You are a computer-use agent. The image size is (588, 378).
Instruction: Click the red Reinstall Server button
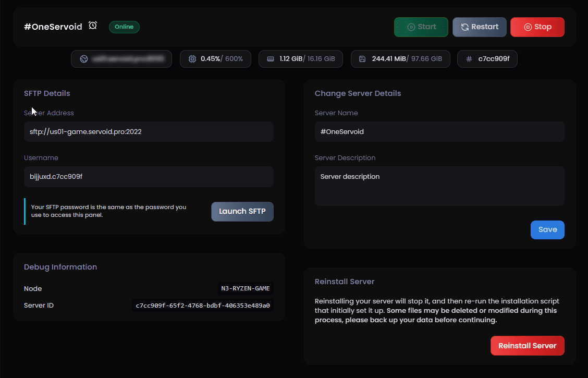pos(527,346)
